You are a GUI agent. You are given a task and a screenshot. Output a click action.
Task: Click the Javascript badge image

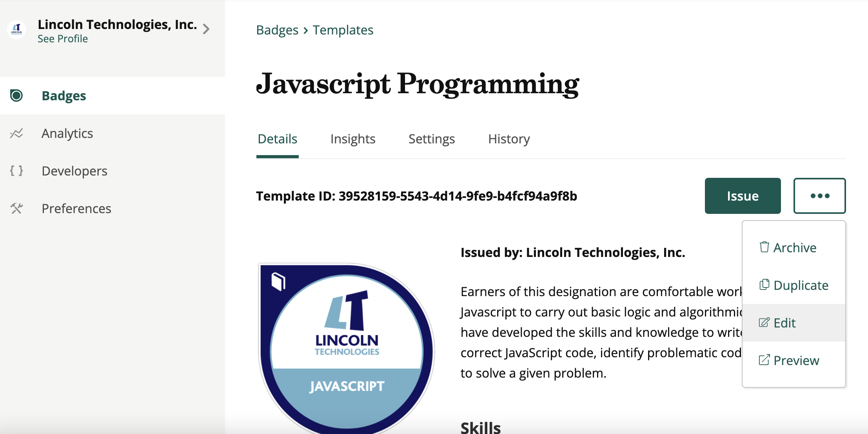(347, 349)
